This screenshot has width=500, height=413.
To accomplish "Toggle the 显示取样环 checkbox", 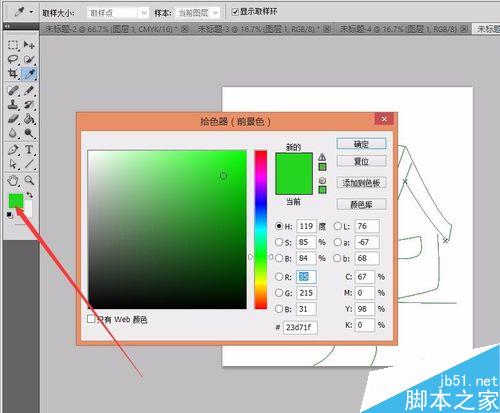I will (x=235, y=12).
